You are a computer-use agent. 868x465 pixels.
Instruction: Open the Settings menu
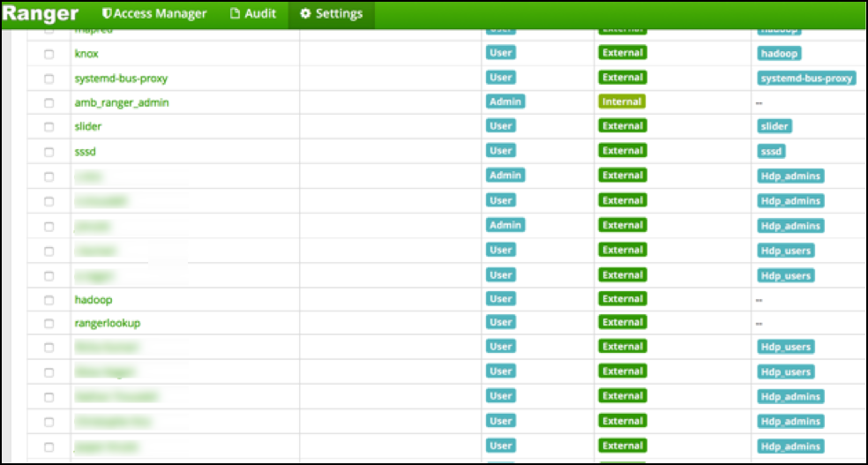[x=331, y=14]
